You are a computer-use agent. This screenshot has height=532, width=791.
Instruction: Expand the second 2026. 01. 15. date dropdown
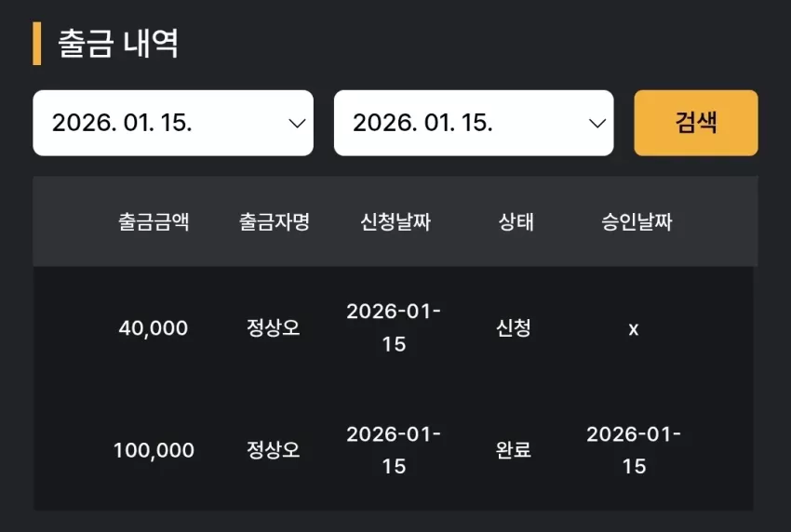pyautogui.click(x=474, y=123)
